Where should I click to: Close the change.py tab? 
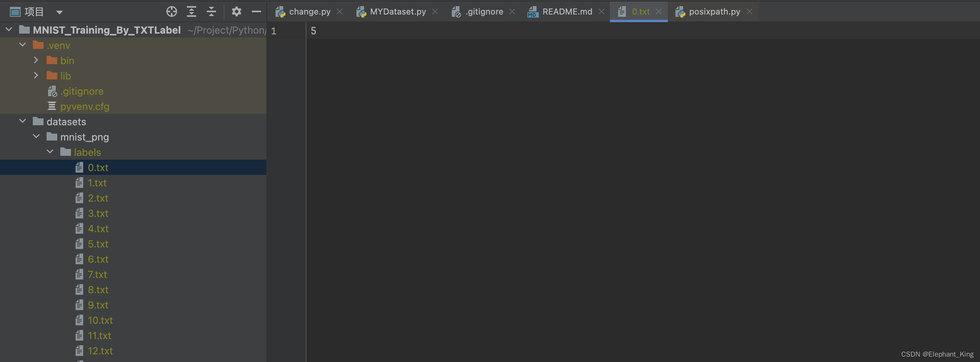[x=340, y=12]
